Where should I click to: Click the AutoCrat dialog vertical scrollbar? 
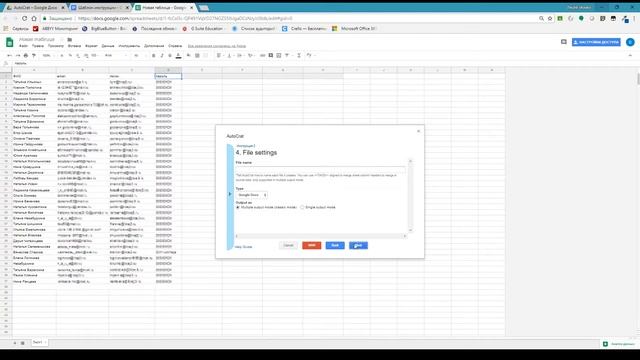(x=410, y=196)
